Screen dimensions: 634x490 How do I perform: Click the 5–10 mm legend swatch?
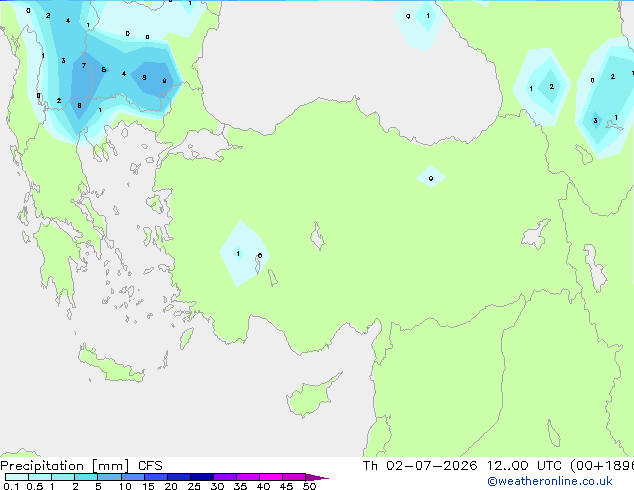[109, 477]
